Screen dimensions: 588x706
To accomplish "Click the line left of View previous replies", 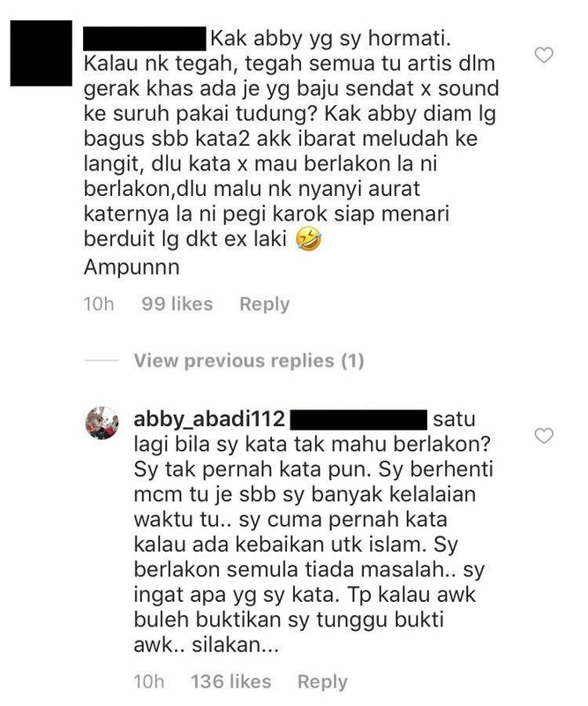I will tap(102, 361).
